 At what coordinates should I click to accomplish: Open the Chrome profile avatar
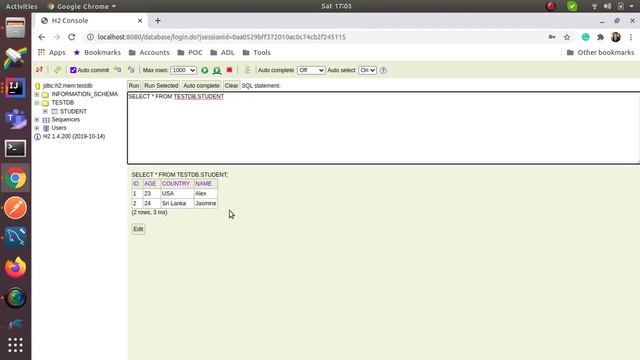616,37
